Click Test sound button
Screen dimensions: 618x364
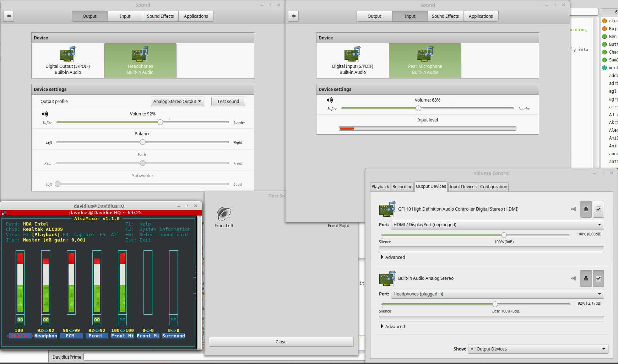click(x=228, y=102)
